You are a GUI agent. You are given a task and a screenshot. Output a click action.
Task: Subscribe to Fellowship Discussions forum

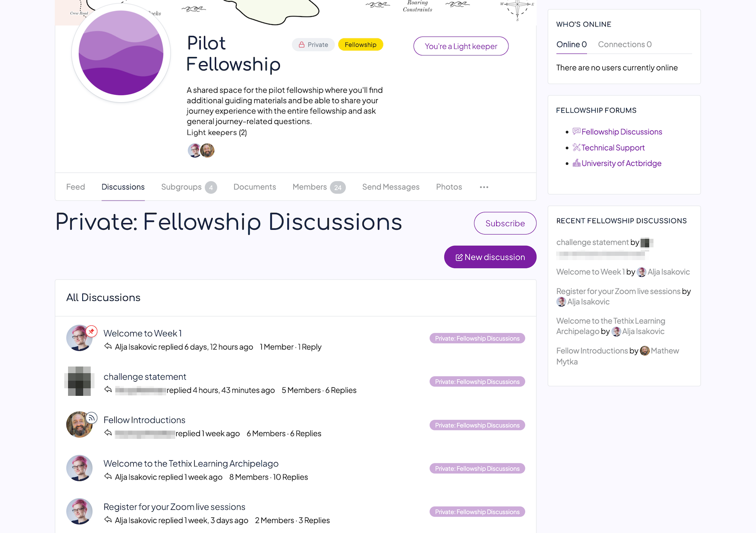click(505, 223)
